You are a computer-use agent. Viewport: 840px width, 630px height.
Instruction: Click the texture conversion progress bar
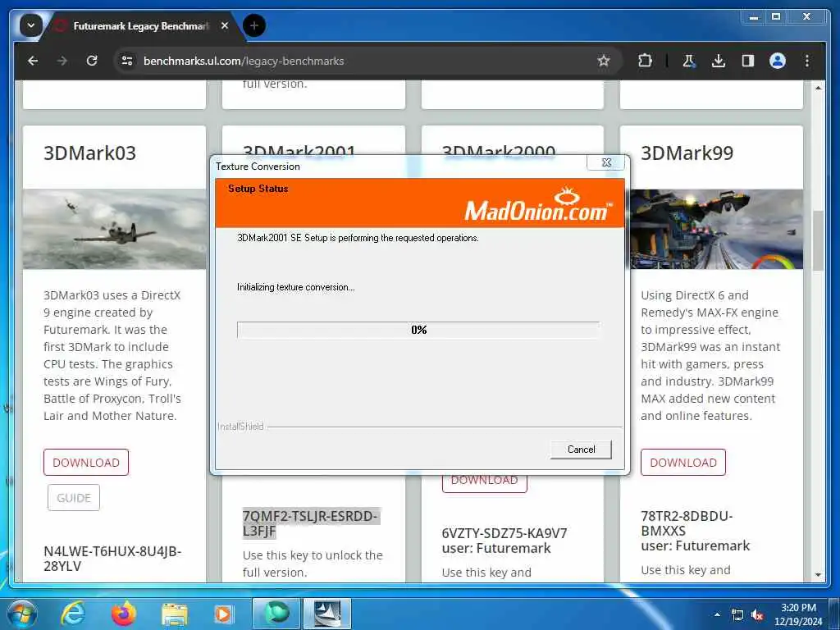(418, 330)
